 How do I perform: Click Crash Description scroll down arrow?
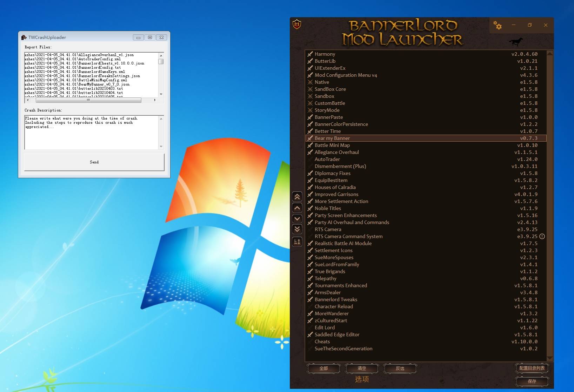point(161,147)
